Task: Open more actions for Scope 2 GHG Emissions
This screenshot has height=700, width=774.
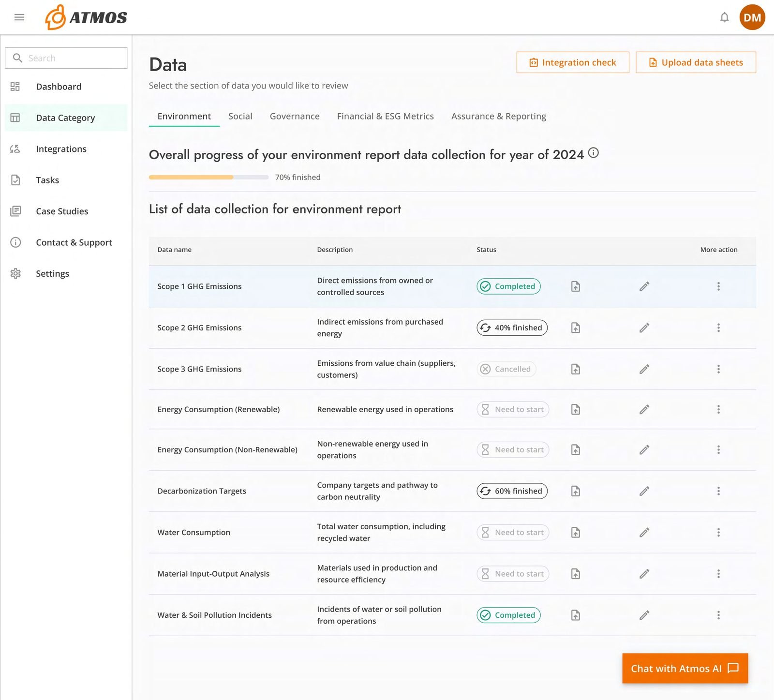Action: pyautogui.click(x=718, y=328)
